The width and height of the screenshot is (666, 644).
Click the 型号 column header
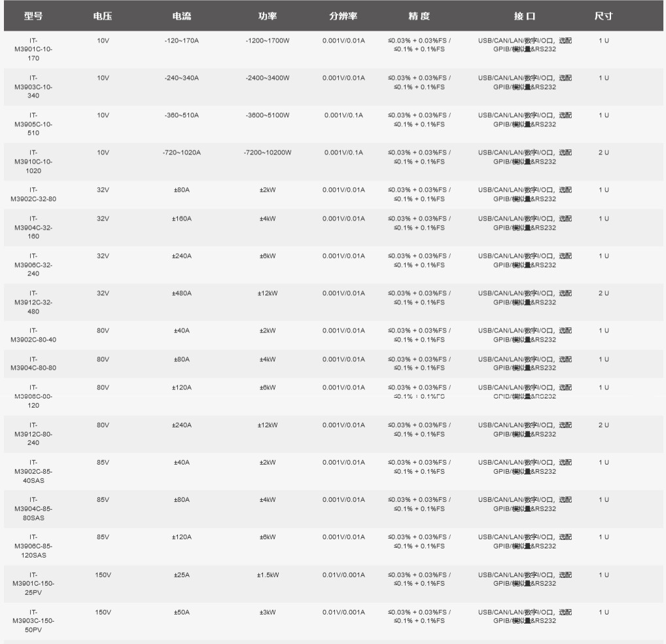click(33, 16)
